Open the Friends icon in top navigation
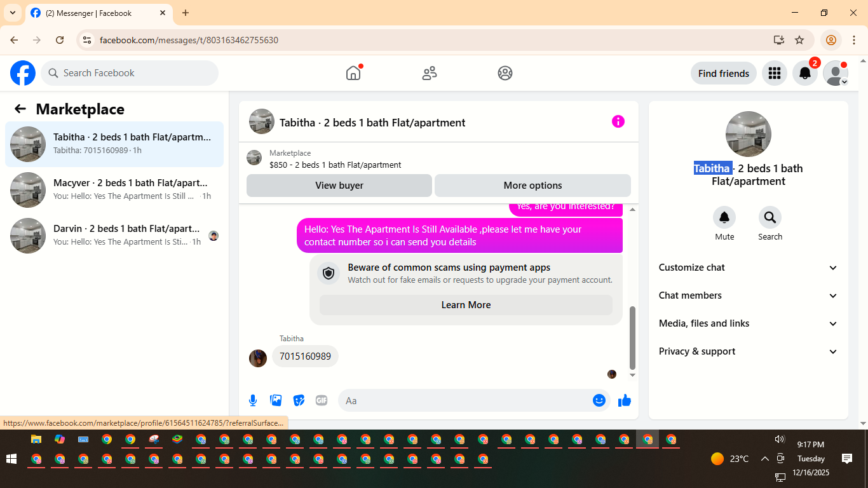 click(430, 73)
